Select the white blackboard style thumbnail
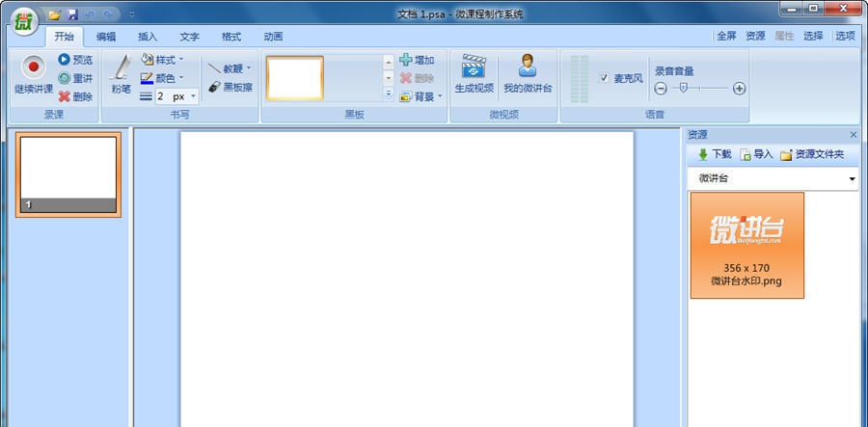Screen dimensions: 868x427 pyautogui.click(x=294, y=78)
